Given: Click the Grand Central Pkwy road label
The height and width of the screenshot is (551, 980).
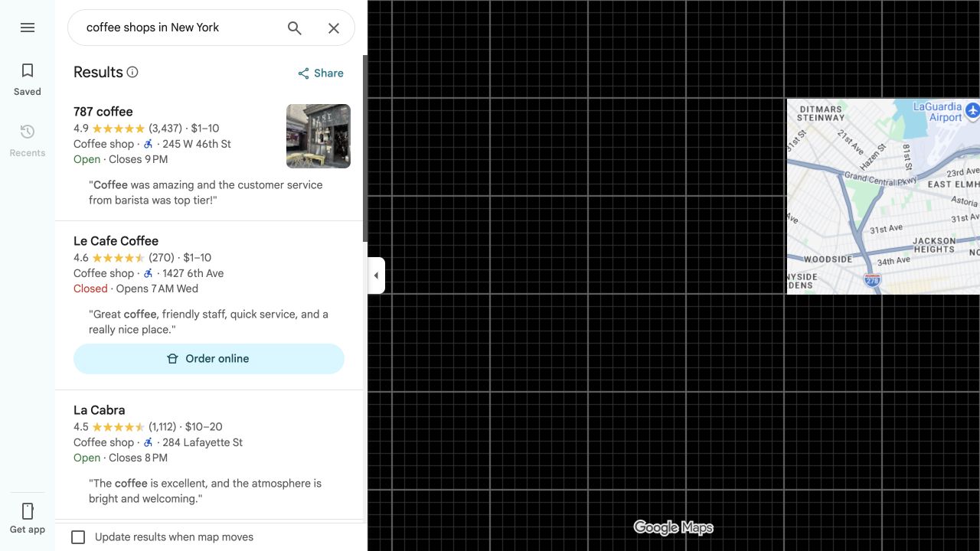Looking at the screenshot, I should coord(880,180).
